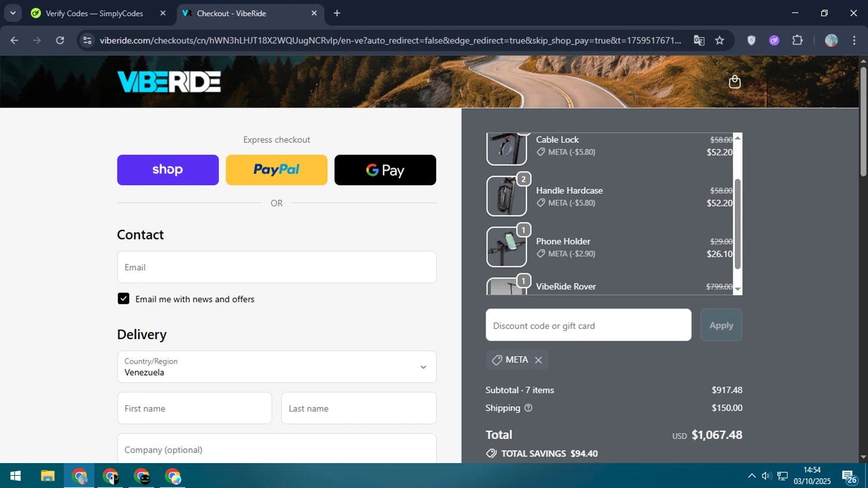Close the Checkout VibeRide tab
Image resolution: width=868 pixels, height=488 pixels.
pyautogui.click(x=314, y=13)
